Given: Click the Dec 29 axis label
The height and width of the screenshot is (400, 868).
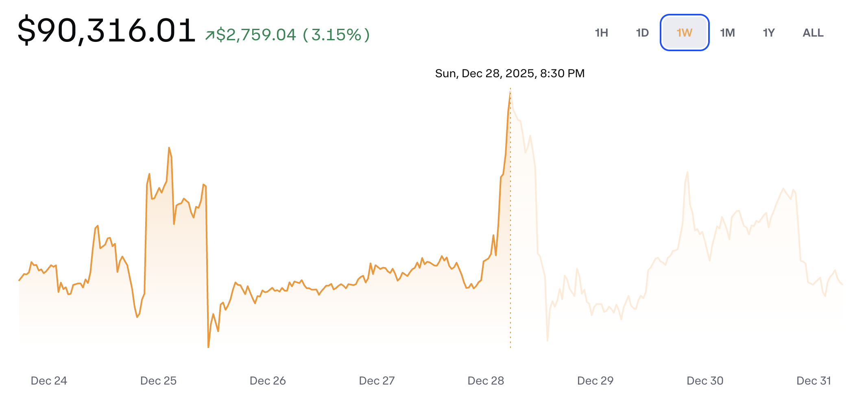Looking at the screenshot, I should 595,381.
